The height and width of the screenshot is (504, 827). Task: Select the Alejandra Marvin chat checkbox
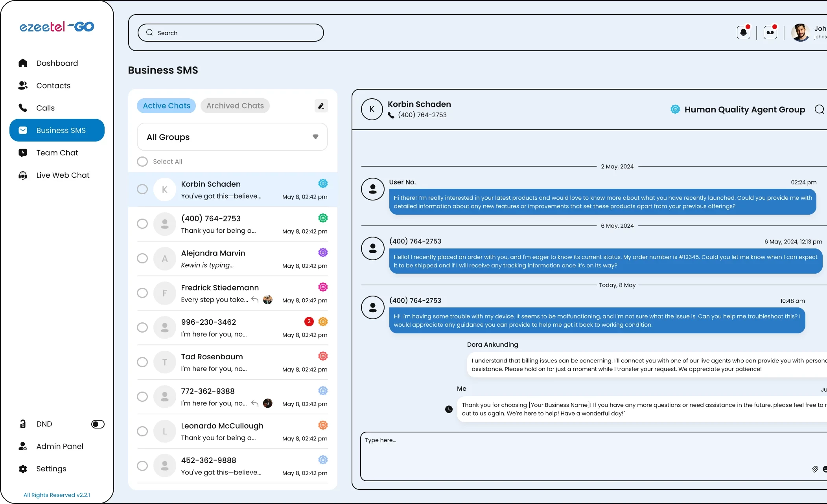(142, 258)
